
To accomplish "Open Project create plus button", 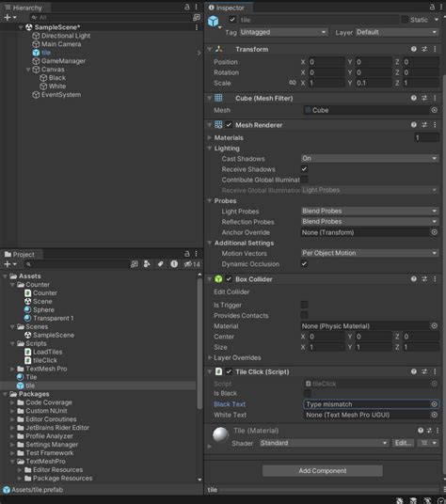I will 9,264.
